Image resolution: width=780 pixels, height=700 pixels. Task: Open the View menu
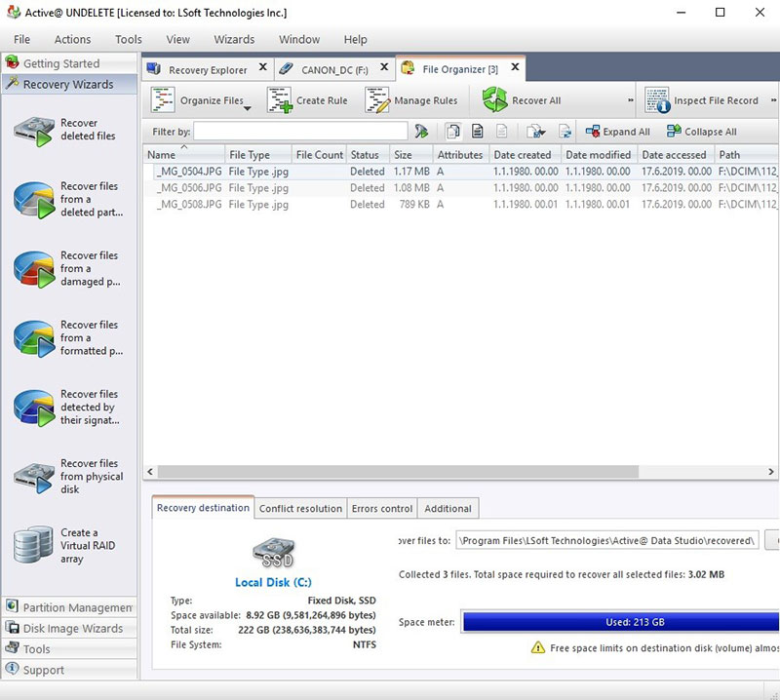click(x=177, y=39)
